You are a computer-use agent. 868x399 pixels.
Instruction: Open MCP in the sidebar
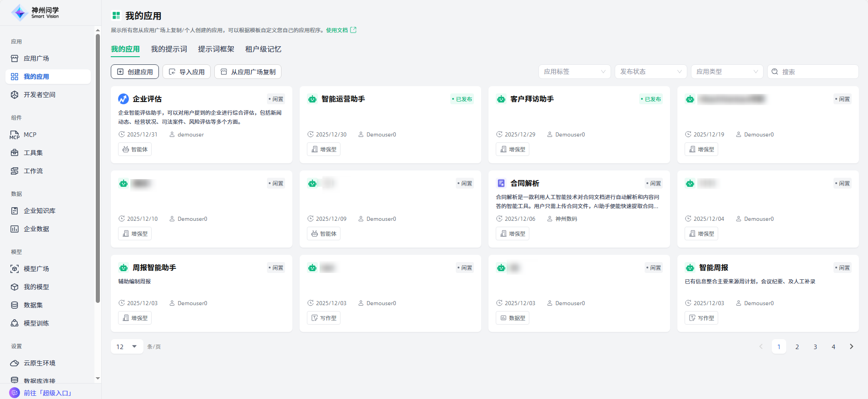coord(30,135)
